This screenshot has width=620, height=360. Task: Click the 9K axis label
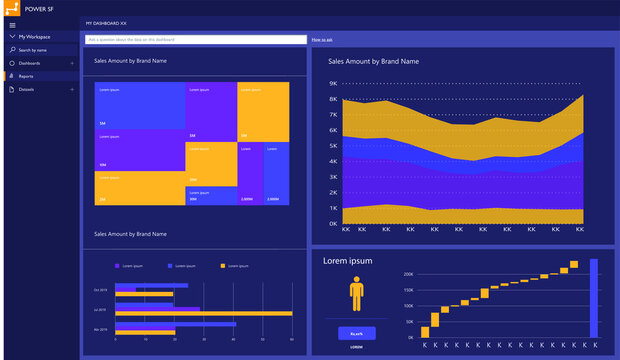click(x=333, y=83)
